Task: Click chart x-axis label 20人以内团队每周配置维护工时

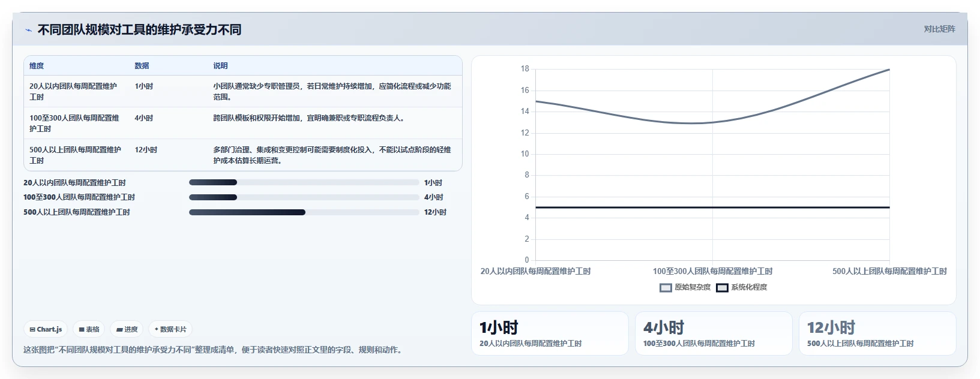Action: pyautogui.click(x=535, y=272)
